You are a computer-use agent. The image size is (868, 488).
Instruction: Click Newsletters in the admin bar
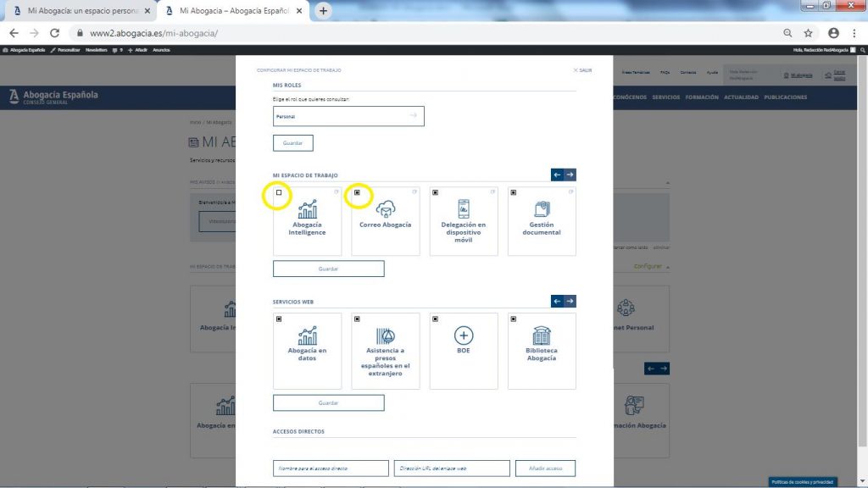pyautogui.click(x=97, y=50)
